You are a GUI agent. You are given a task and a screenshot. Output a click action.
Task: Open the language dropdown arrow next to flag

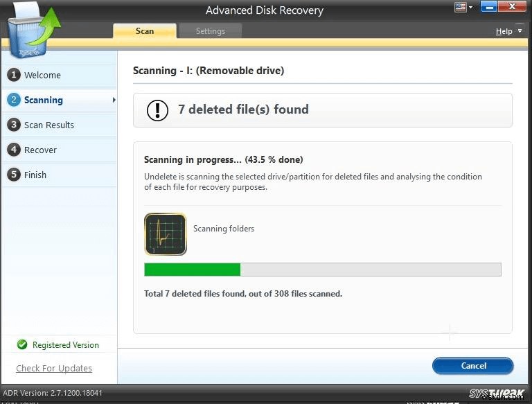click(x=470, y=7)
